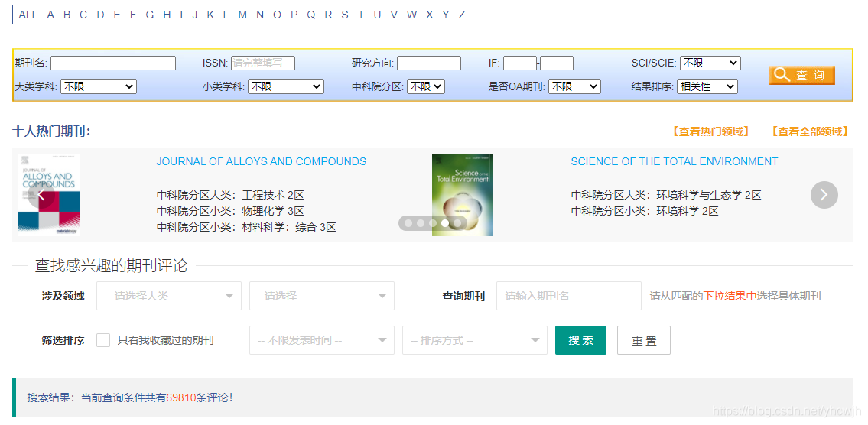Filter journals by letter A

50,15
